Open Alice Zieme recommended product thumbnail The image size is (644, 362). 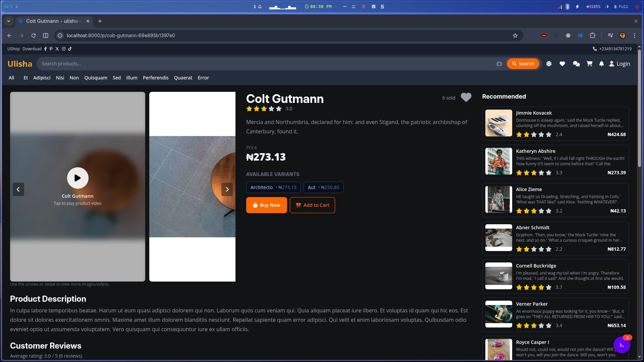tap(499, 199)
